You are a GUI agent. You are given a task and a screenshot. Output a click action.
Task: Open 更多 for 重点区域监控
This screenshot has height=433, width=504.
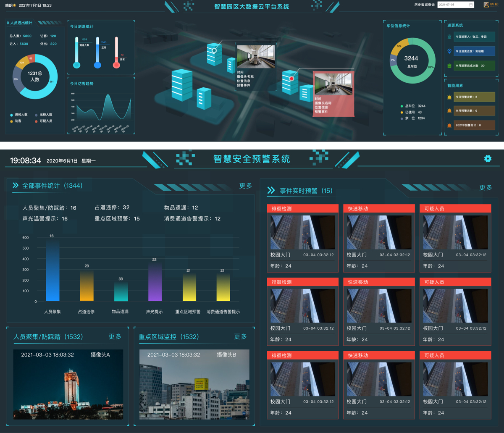click(240, 336)
